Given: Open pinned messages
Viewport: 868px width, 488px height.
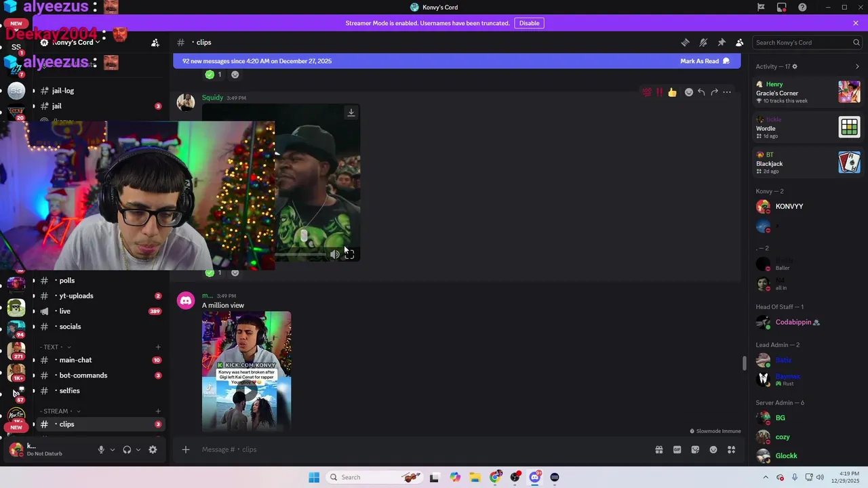Looking at the screenshot, I should click(x=722, y=42).
